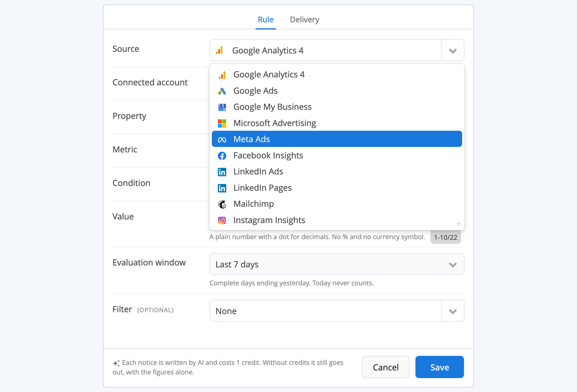
Task: Select the Rule tab
Action: [x=266, y=20]
